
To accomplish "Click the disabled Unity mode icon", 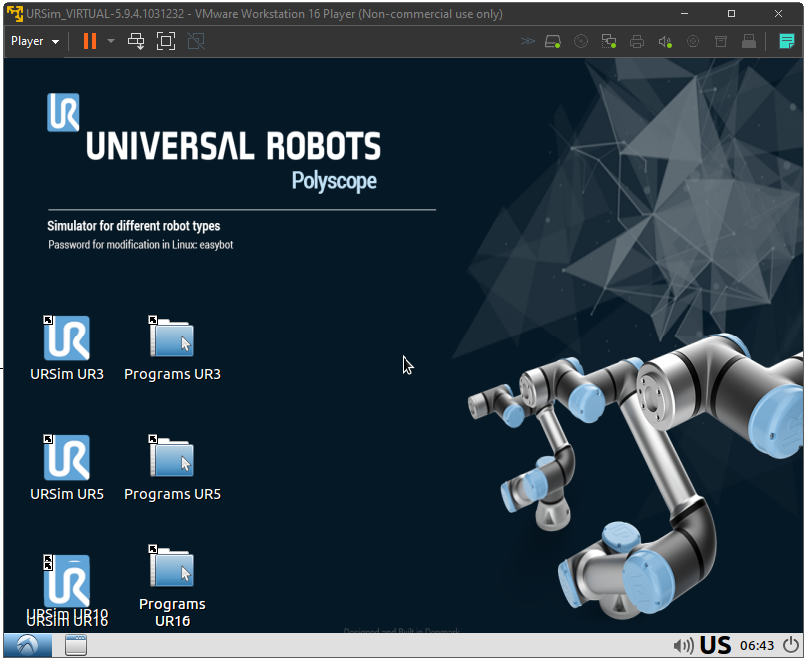I will coord(196,41).
